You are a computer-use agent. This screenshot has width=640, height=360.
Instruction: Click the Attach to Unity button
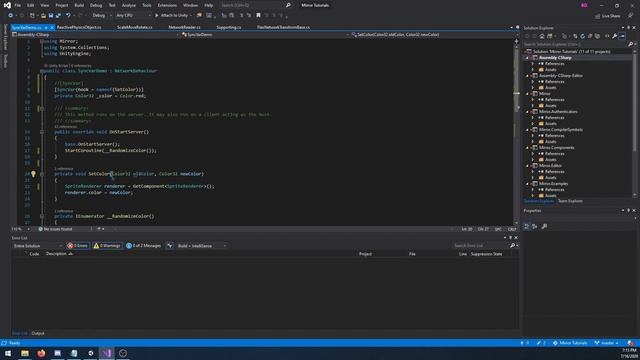click(x=171, y=16)
